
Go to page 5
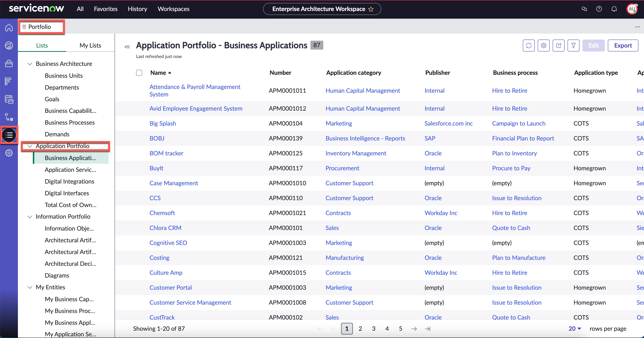tap(400, 329)
